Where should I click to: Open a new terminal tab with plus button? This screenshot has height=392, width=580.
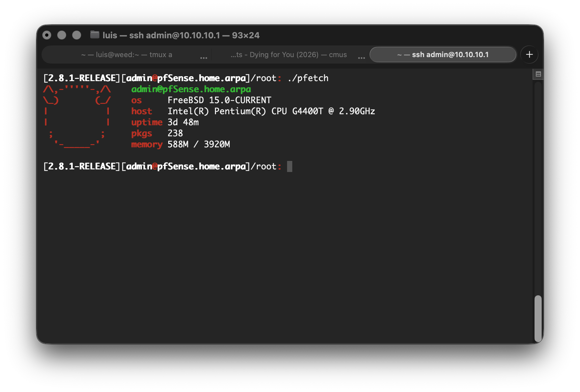pos(529,55)
